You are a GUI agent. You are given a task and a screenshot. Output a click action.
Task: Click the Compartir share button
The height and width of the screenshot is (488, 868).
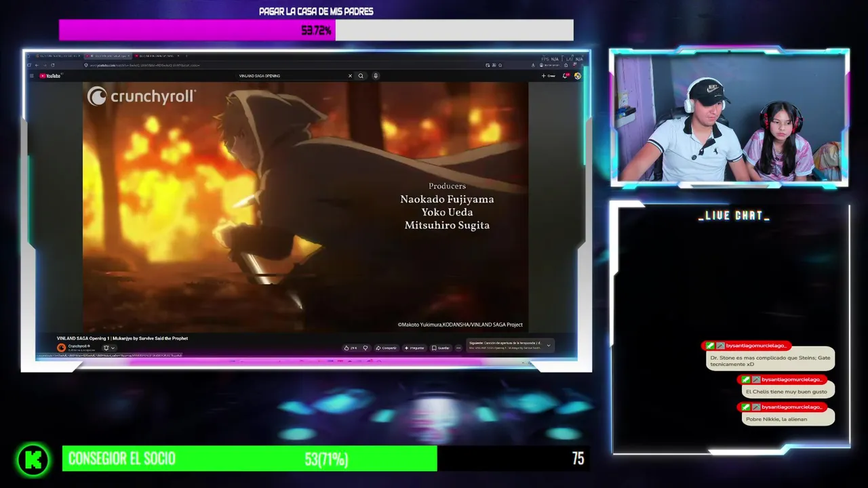pyautogui.click(x=387, y=348)
